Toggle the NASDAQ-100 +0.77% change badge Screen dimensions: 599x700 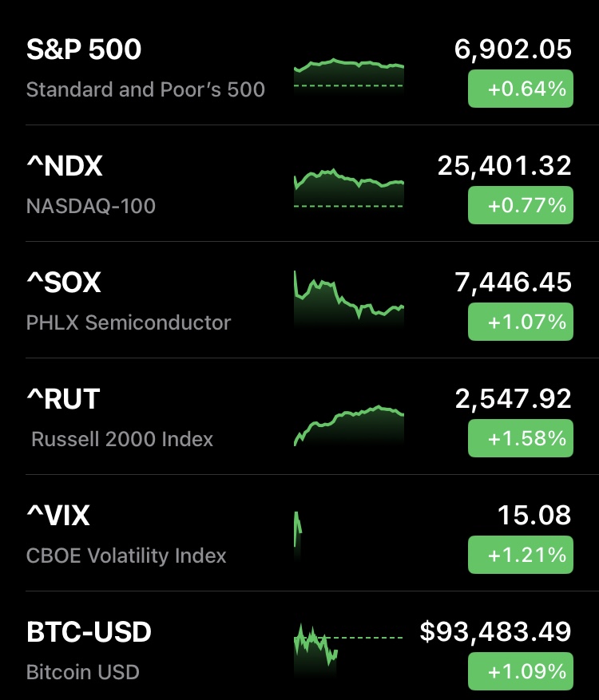click(x=520, y=206)
